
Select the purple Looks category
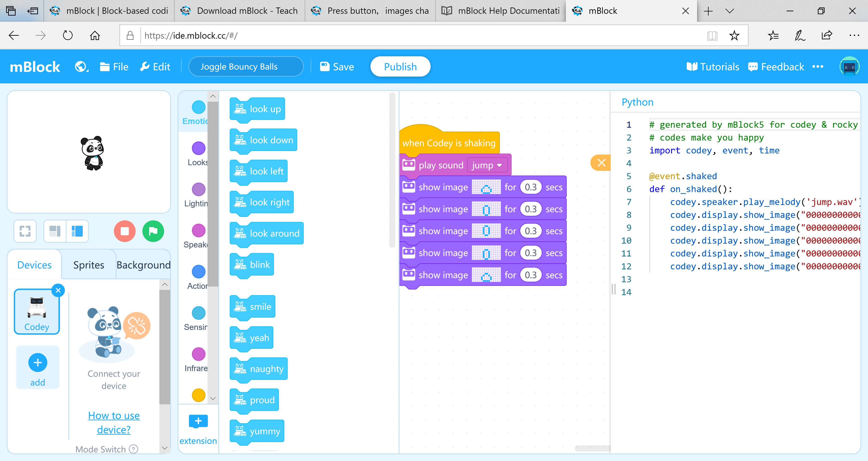click(198, 149)
